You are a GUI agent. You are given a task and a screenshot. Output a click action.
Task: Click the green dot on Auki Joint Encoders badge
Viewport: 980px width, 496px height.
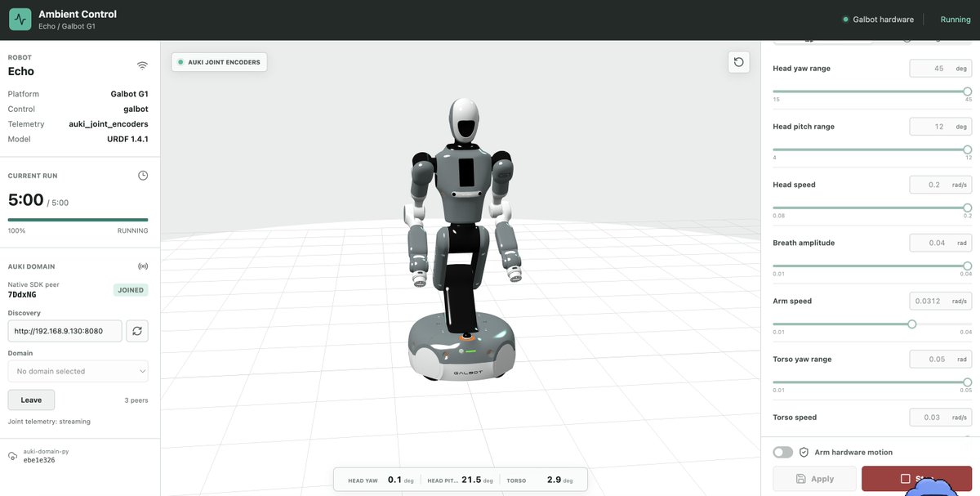click(180, 62)
